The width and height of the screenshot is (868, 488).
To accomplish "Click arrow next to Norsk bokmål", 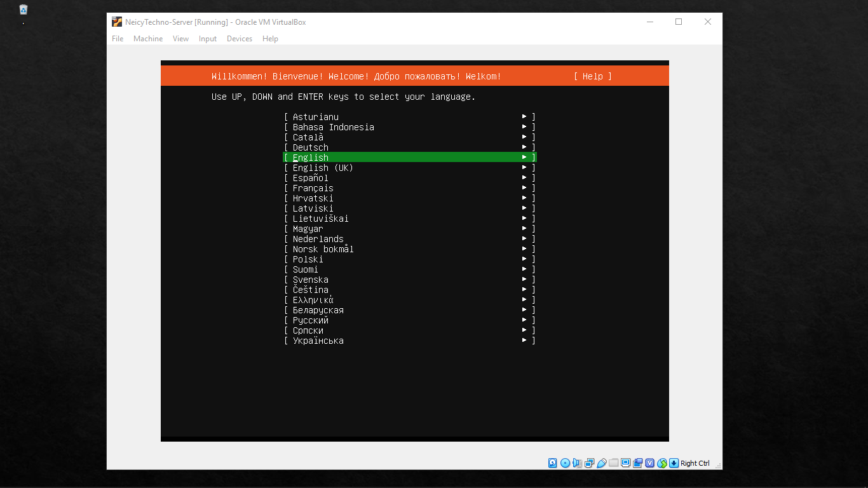I will [524, 249].
